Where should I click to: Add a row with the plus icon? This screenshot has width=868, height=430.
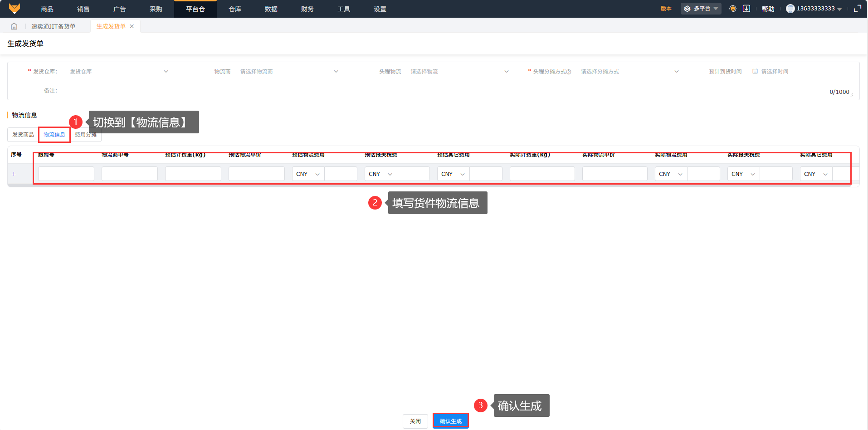point(14,174)
